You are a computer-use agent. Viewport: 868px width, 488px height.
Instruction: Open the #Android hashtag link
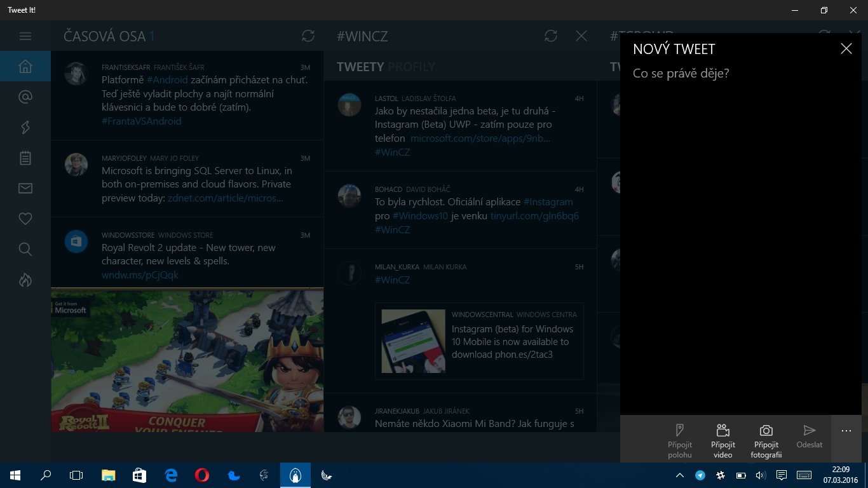click(167, 80)
